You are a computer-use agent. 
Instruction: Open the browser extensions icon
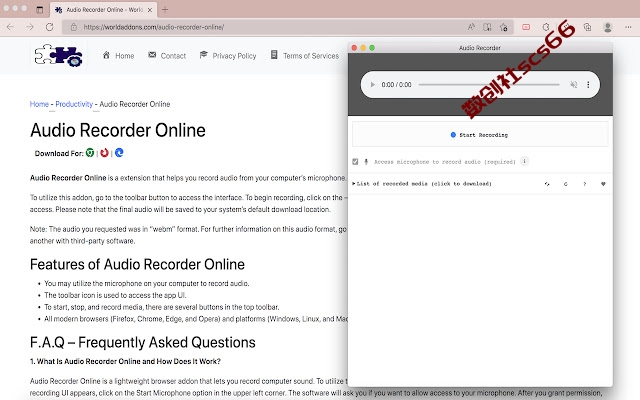point(546,27)
